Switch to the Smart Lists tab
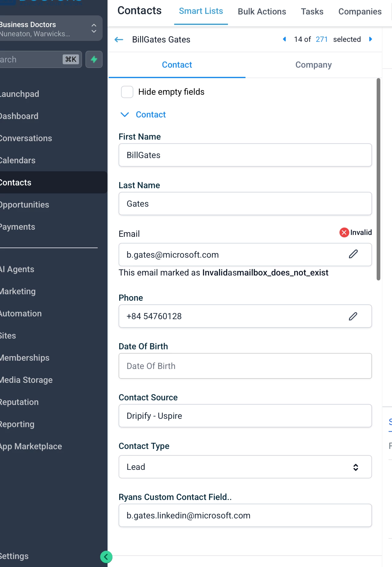The width and height of the screenshot is (392, 567). (x=201, y=11)
